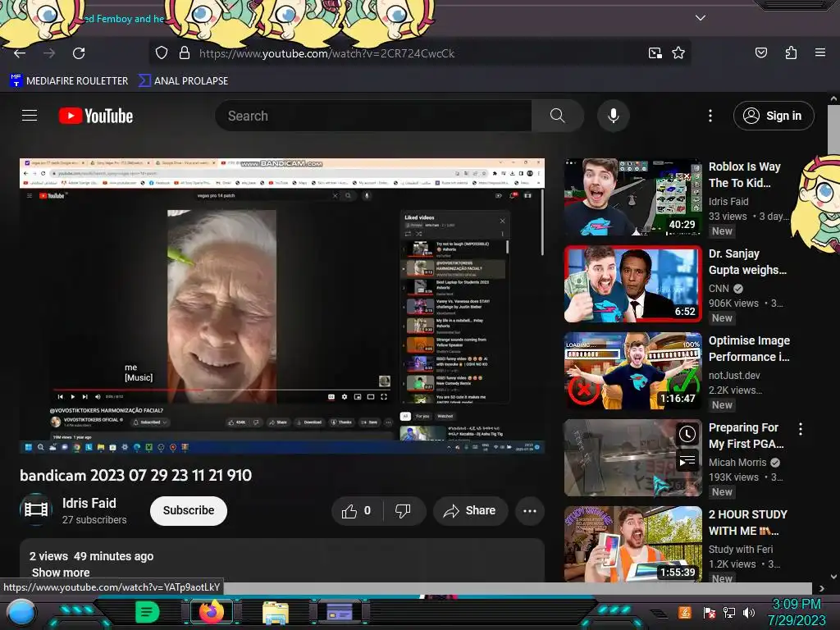Open the purple window app in taskbar
840x630 pixels.
(340, 612)
